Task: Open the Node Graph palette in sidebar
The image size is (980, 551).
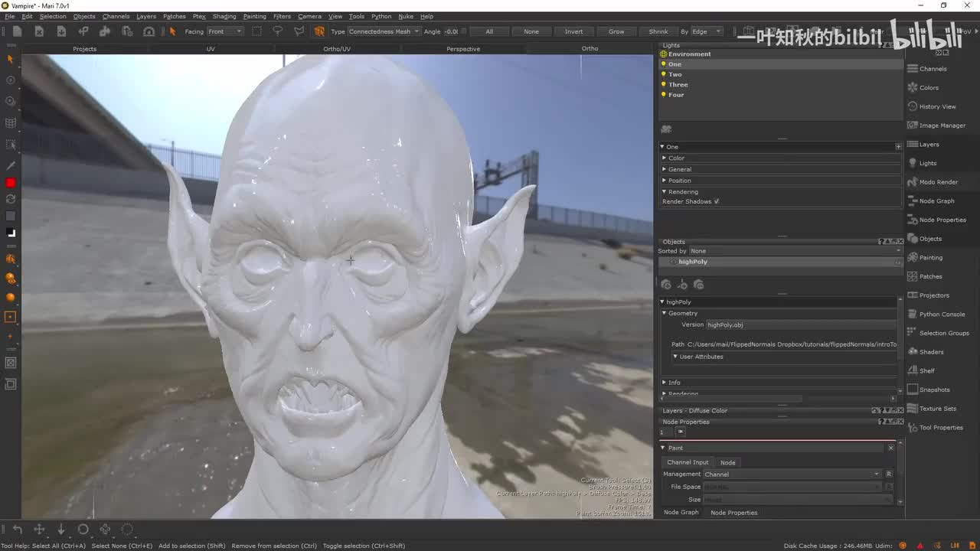Action: (936, 201)
